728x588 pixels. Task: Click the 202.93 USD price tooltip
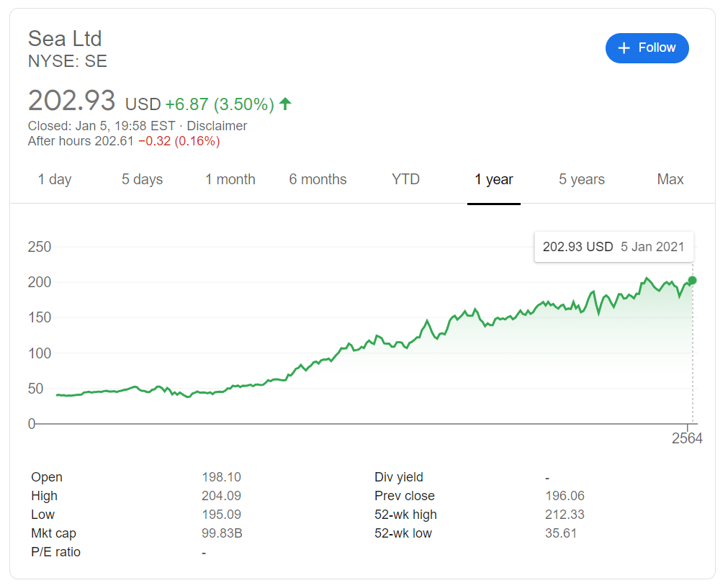(x=614, y=247)
